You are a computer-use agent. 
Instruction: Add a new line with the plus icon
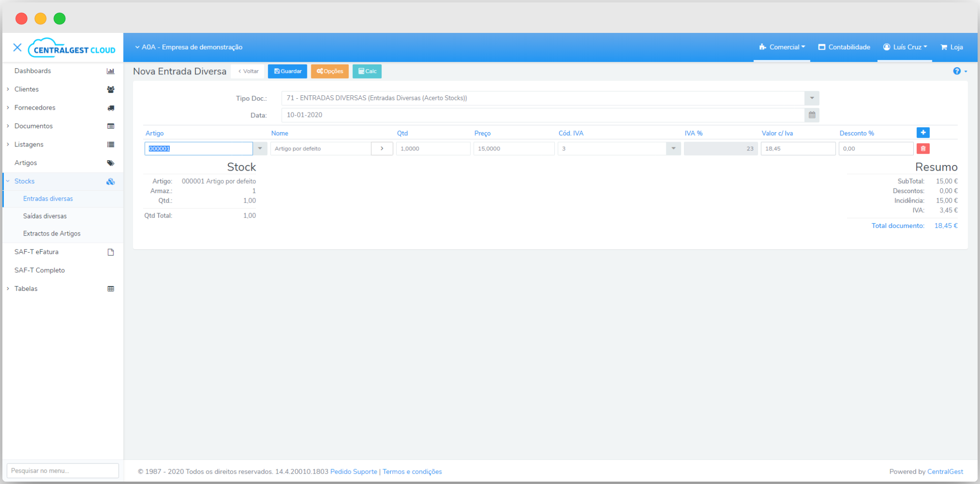coord(923,133)
